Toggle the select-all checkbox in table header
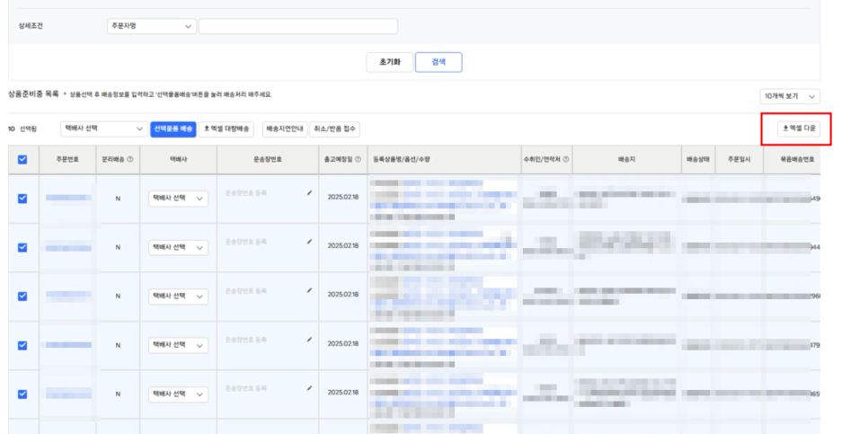Viewport: 868px width, 434px height. click(22, 159)
